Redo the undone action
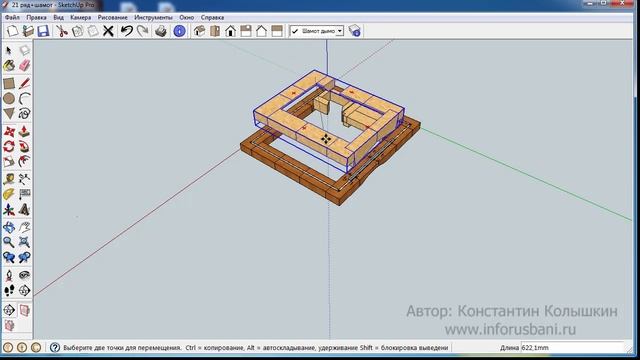The width and height of the screenshot is (640, 360). 142,31
